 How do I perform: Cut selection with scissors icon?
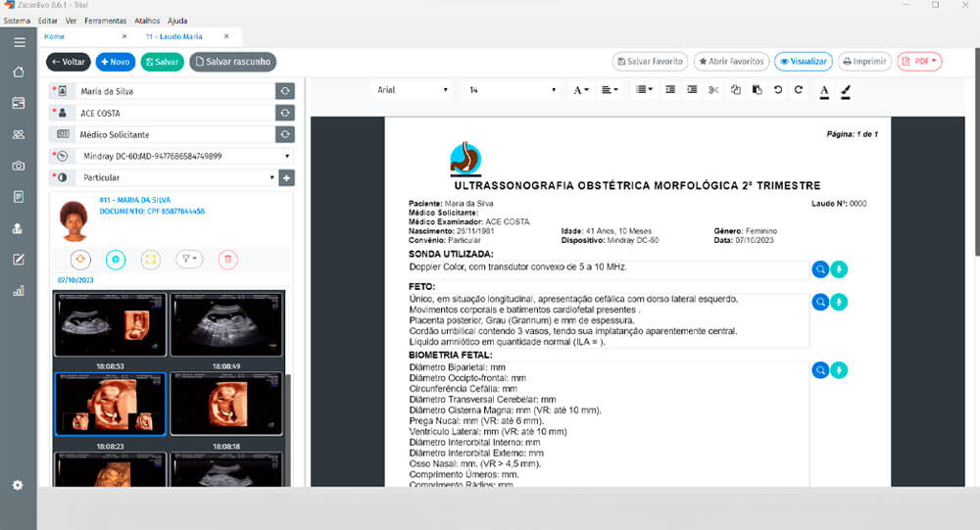tap(713, 90)
